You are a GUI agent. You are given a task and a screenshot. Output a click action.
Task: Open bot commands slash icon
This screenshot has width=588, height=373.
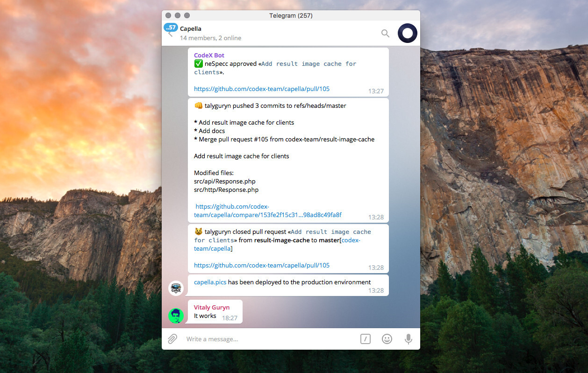pos(366,339)
